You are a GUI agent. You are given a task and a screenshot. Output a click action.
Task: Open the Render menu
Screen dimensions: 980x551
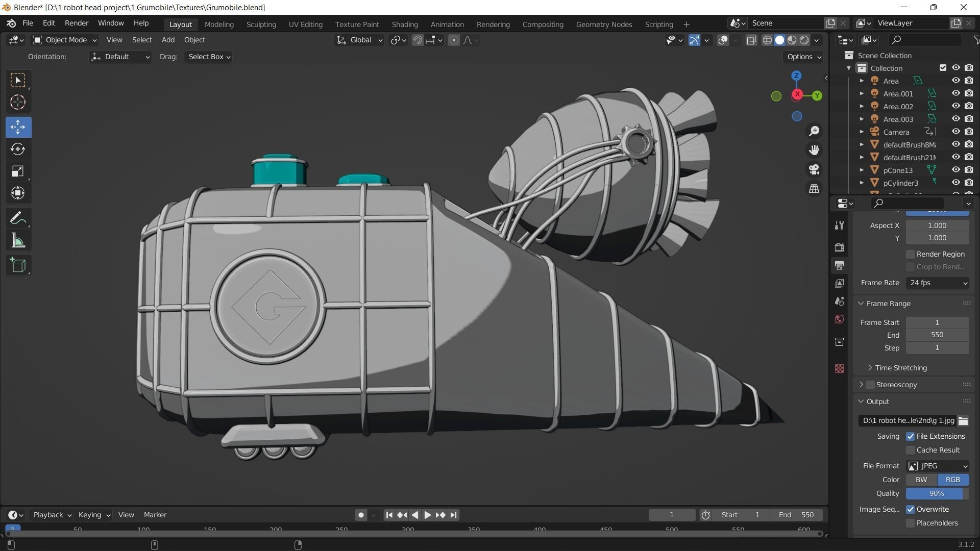(x=76, y=23)
